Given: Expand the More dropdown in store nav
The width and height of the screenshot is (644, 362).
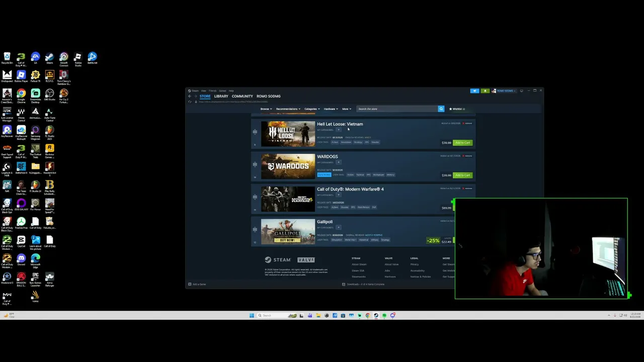Looking at the screenshot, I should pos(346,109).
